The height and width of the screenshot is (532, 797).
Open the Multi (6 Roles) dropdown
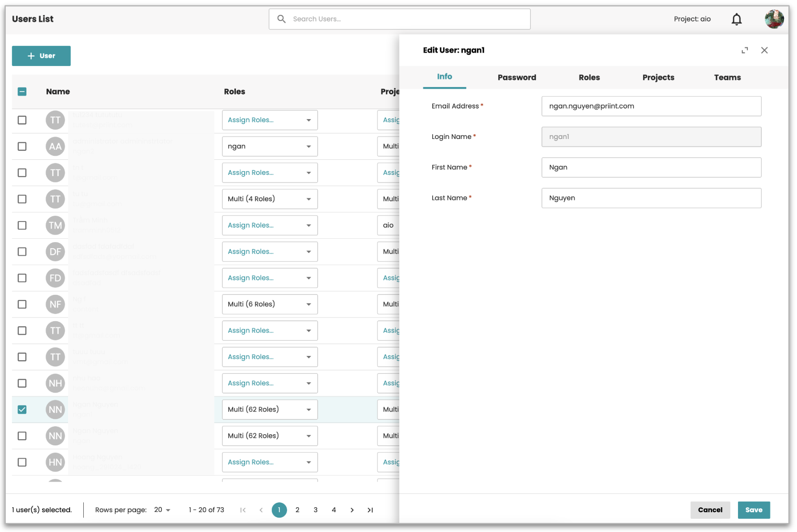(270, 304)
